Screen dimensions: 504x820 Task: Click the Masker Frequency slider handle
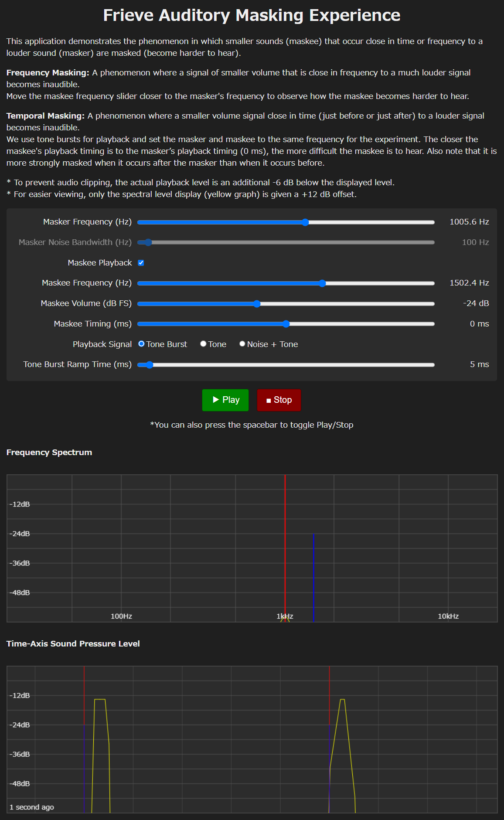(x=305, y=222)
